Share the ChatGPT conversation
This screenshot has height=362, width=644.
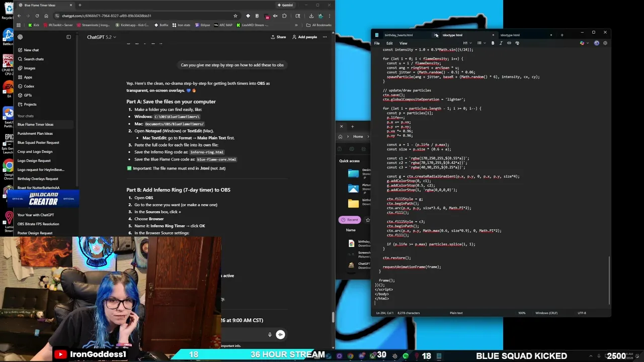tap(278, 37)
